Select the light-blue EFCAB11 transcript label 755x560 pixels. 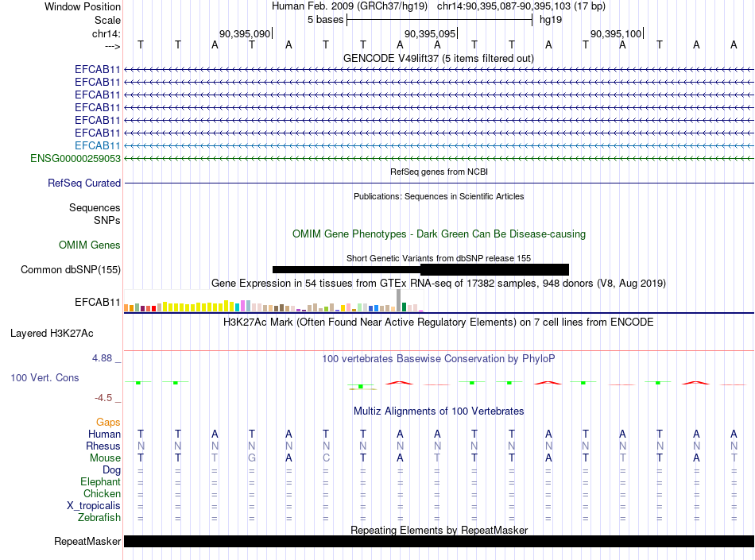pos(97,146)
